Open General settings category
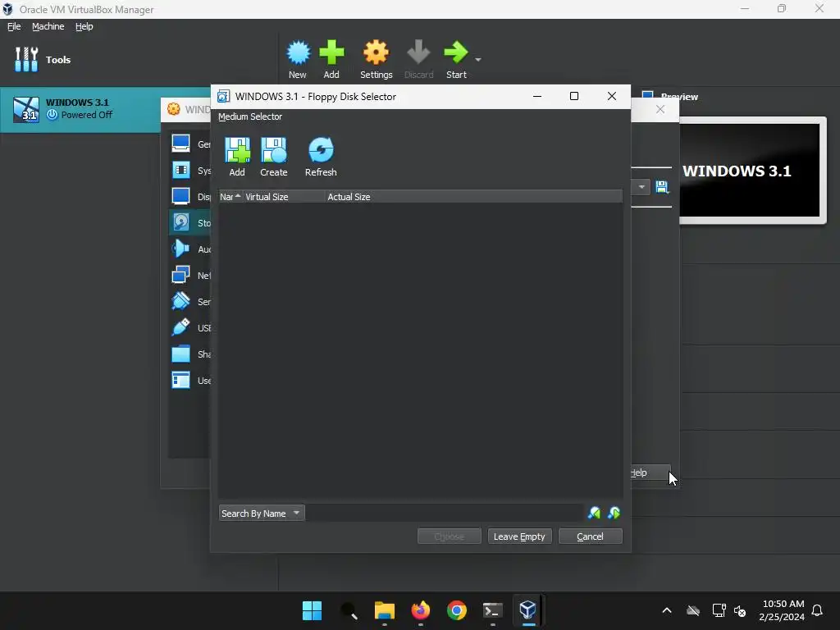This screenshot has height=630, width=840. 190,144
